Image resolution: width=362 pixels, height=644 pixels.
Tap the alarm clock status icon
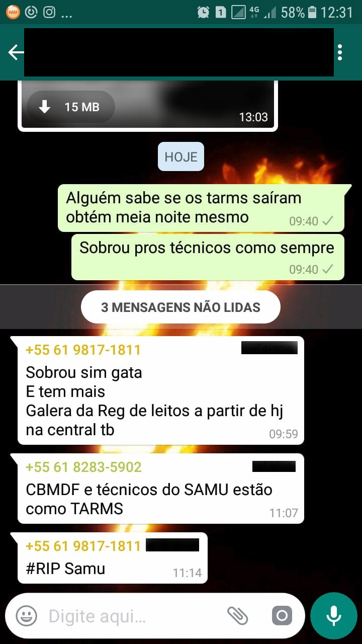coord(203,12)
